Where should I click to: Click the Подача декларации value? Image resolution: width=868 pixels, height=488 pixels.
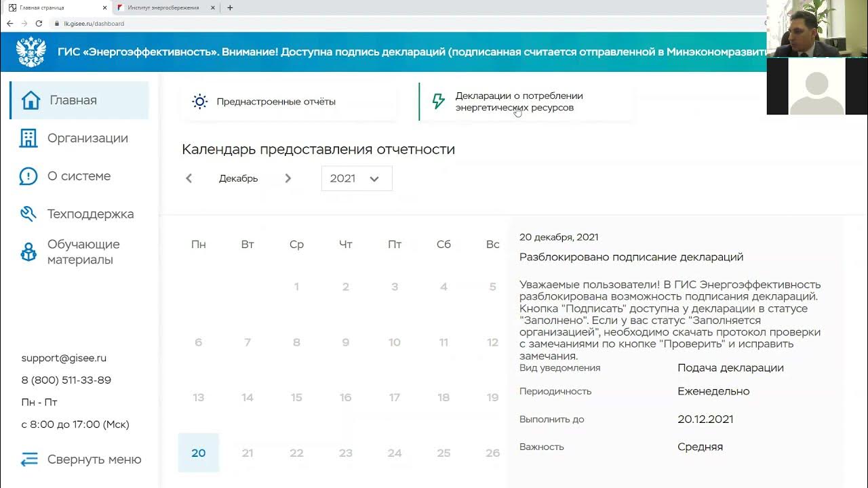730,368
